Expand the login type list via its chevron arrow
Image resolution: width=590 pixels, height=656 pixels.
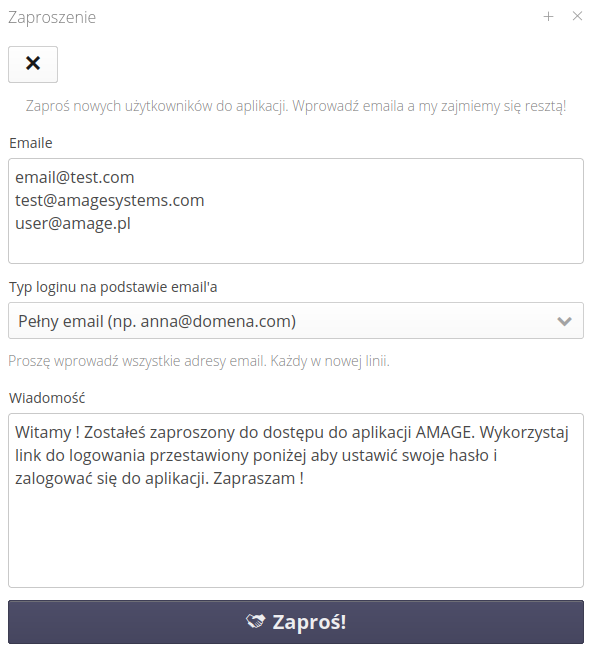tap(564, 321)
